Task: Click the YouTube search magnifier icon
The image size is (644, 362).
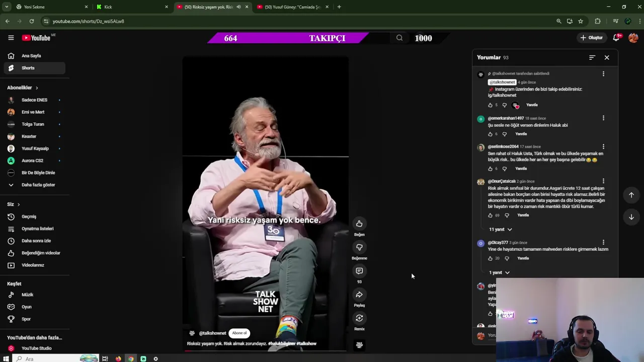Action: point(399,38)
